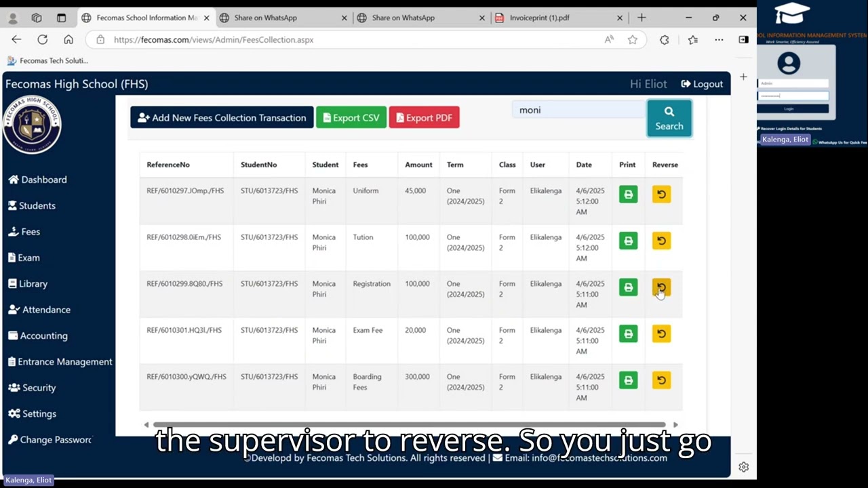Image resolution: width=868 pixels, height=488 pixels.
Task: Open Change Password page
Action: coord(50,440)
